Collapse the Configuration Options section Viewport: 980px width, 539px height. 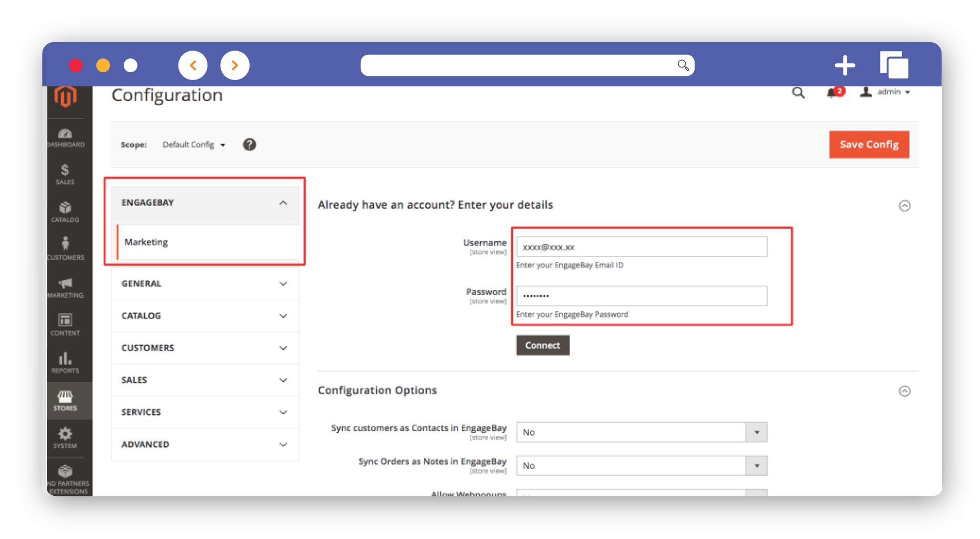(x=904, y=391)
